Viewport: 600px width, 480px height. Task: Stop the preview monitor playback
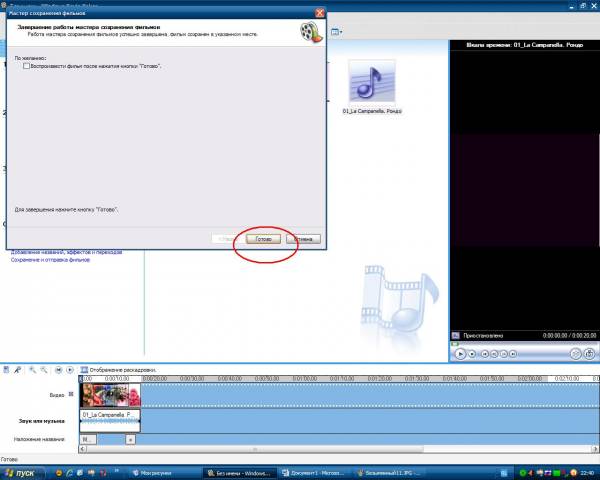(472, 354)
